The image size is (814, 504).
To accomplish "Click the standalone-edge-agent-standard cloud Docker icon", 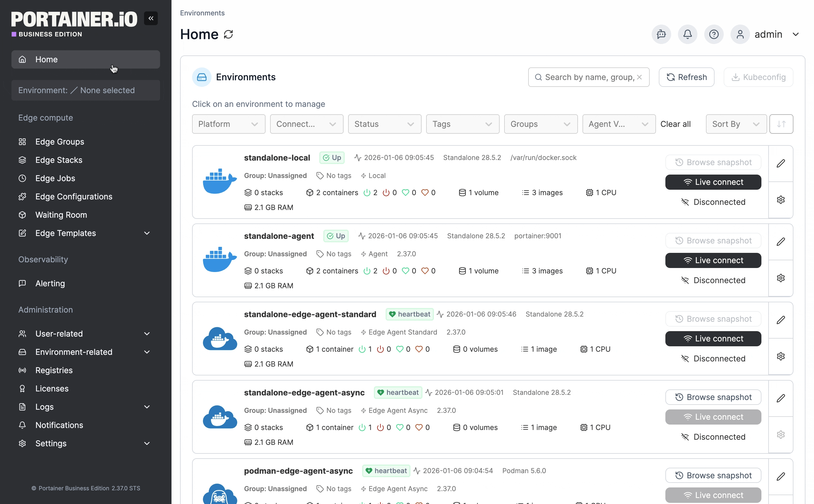I will (x=220, y=339).
